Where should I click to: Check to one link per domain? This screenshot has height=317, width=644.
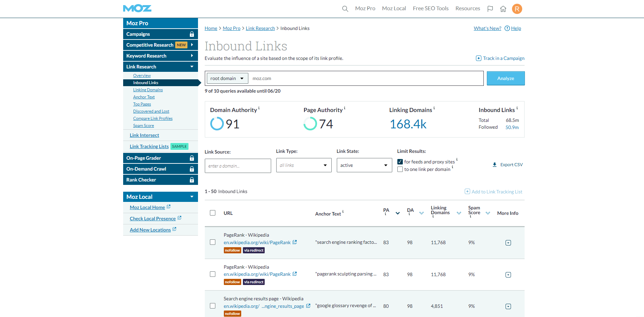pos(400,169)
